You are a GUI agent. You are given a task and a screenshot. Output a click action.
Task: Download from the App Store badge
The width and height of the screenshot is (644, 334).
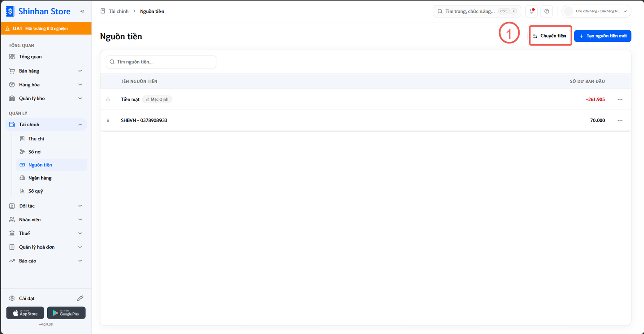pyautogui.click(x=25, y=313)
